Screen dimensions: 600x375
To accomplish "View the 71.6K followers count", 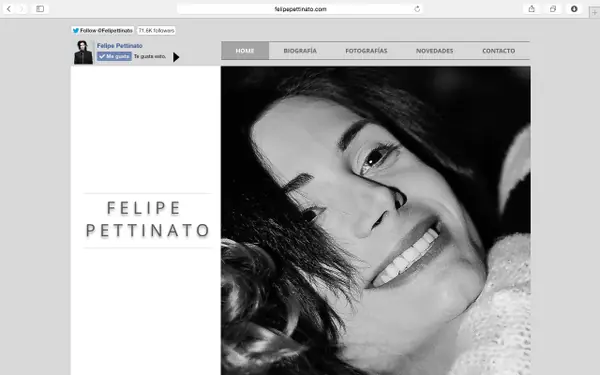I will [x=156, y=30].
